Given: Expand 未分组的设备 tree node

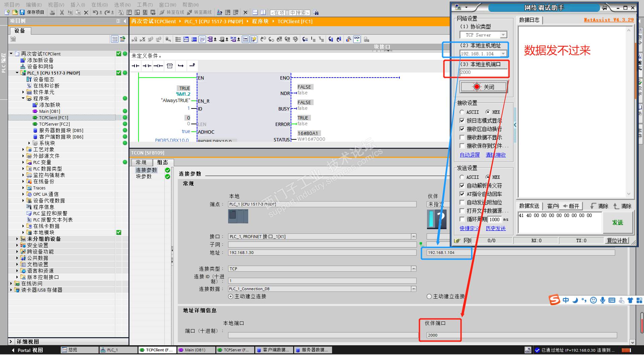Looking at the screenshot, I should [17, 239].
